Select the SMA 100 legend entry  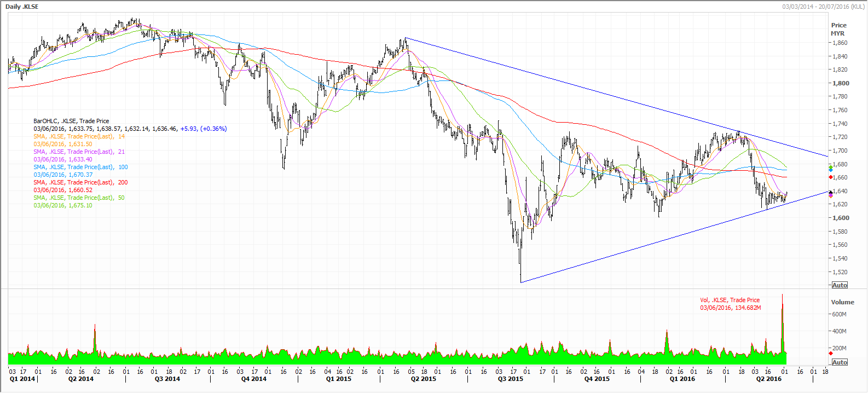click(80, 167)
